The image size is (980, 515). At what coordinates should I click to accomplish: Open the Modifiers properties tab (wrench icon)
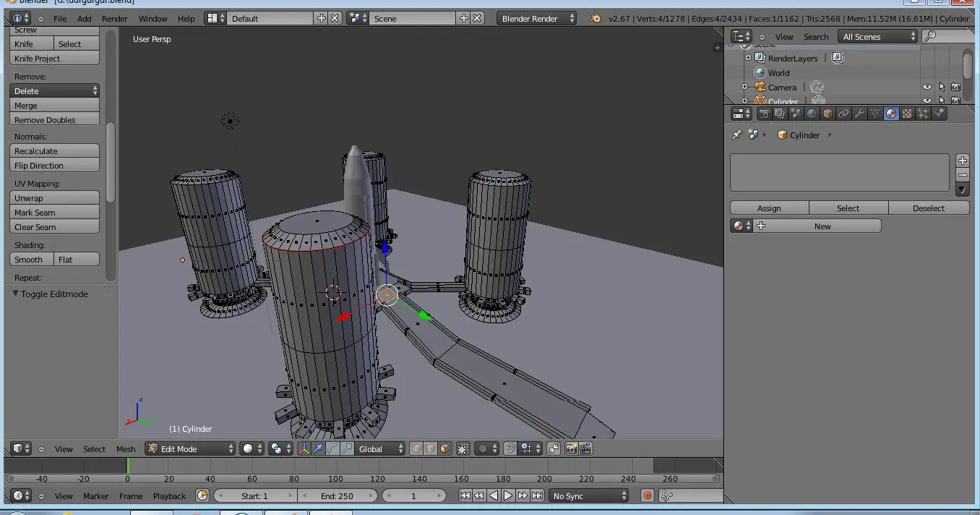859,114
